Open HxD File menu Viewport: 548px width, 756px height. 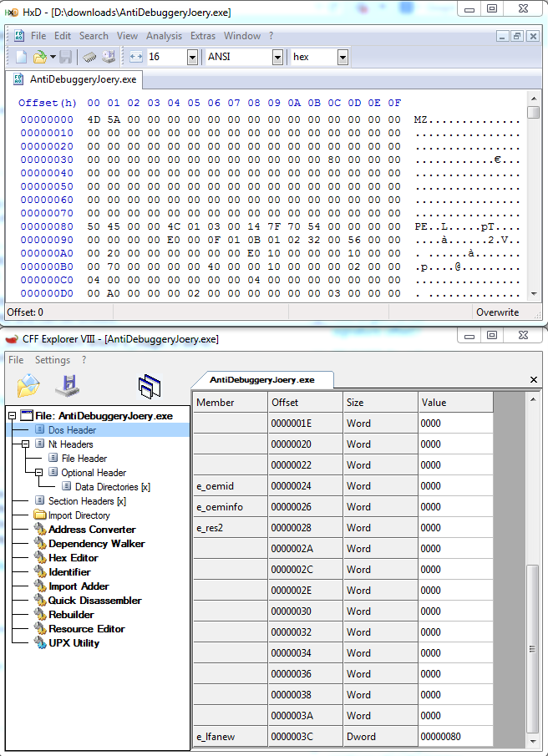point(38,36)
